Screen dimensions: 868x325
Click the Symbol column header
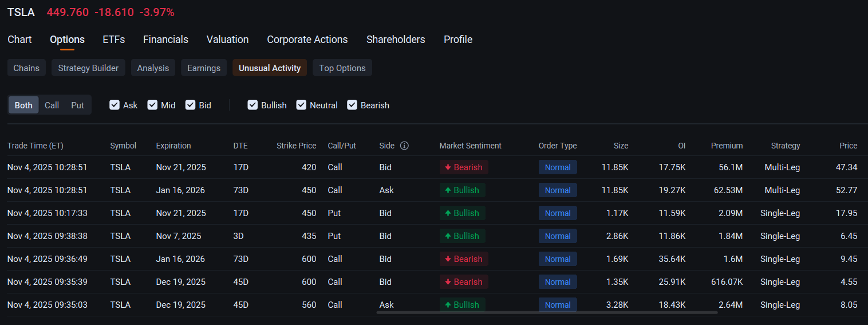tap(123, 146)
